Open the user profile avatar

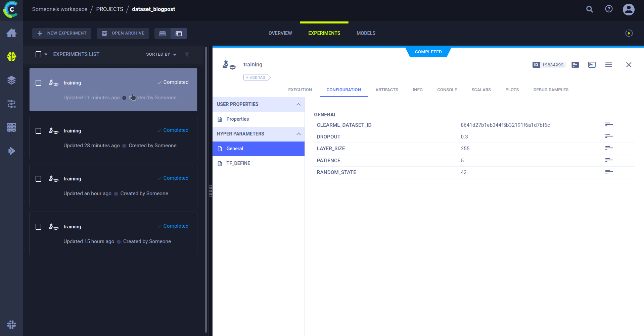tap(629, 9)
